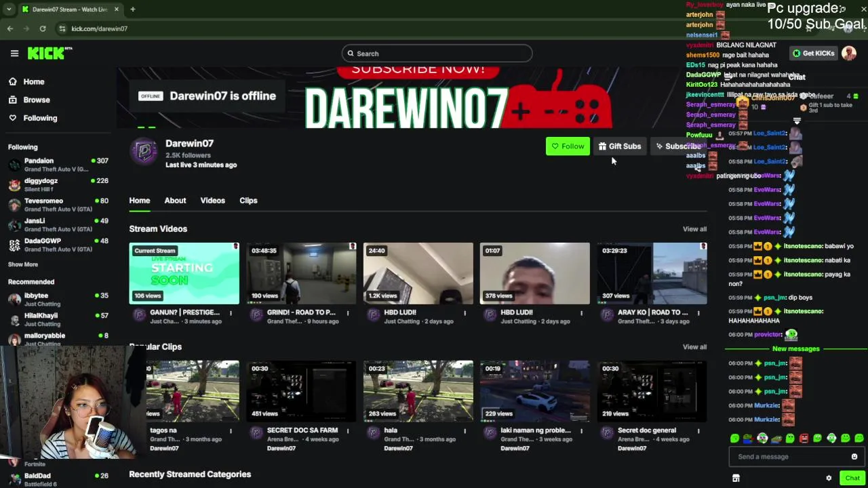Open DadaGGWP channel in sidebar
The height and width of the screenshot is (488, 868).
point(58,245)
